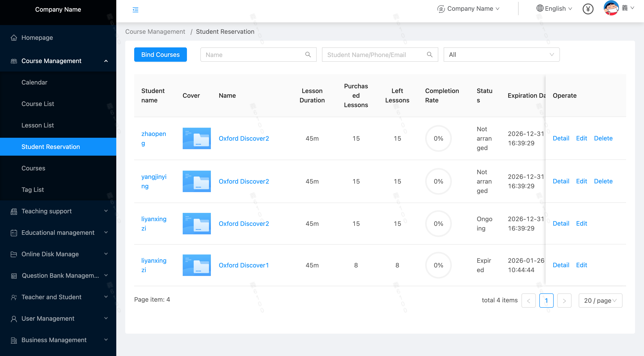
Task: Open the All status filter dropdown
Action: pos(501,55)
